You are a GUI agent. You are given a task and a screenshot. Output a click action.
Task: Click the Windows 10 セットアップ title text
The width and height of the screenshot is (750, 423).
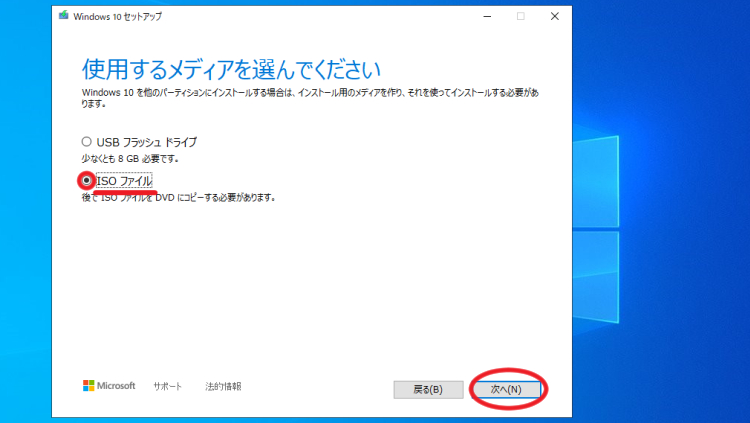point(117,16)
